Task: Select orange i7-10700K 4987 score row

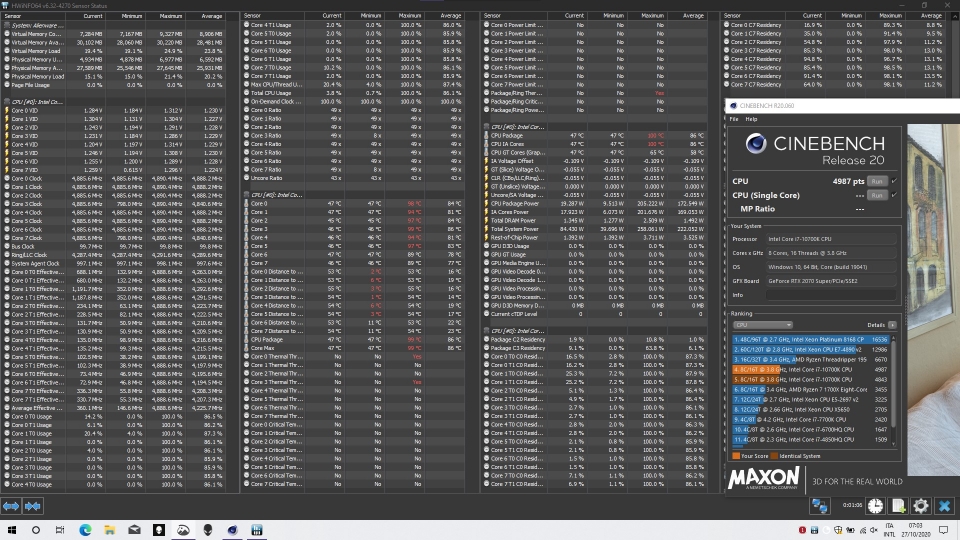Action: click(810, 369)
